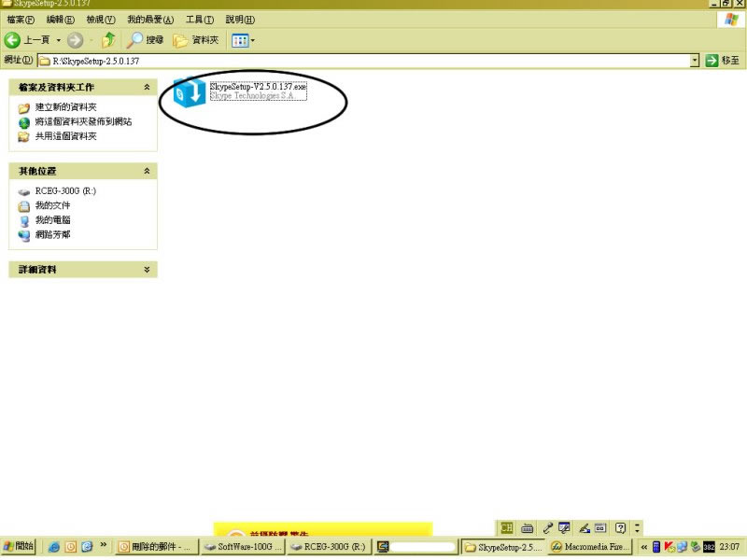This screenshot has height=560, width=747.
Task: Open 網路芳鄰 in other places
Action: point(52,235)
